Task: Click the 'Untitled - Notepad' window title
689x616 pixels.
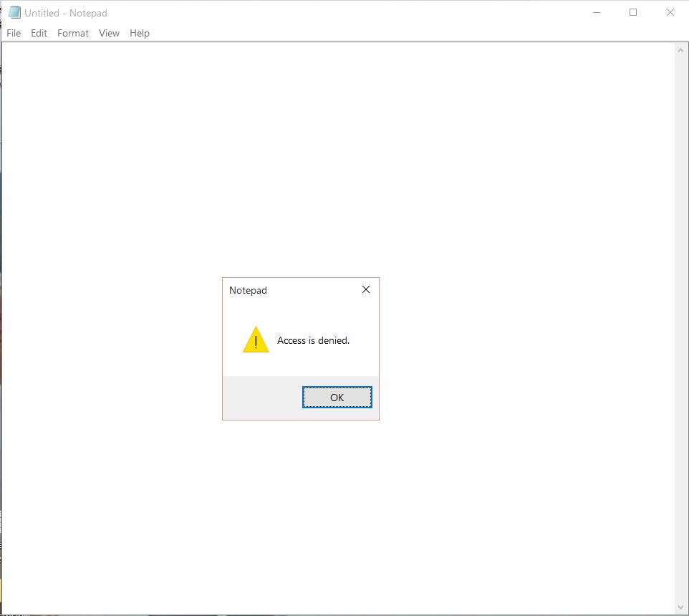Action: click(x=66, y=13)
